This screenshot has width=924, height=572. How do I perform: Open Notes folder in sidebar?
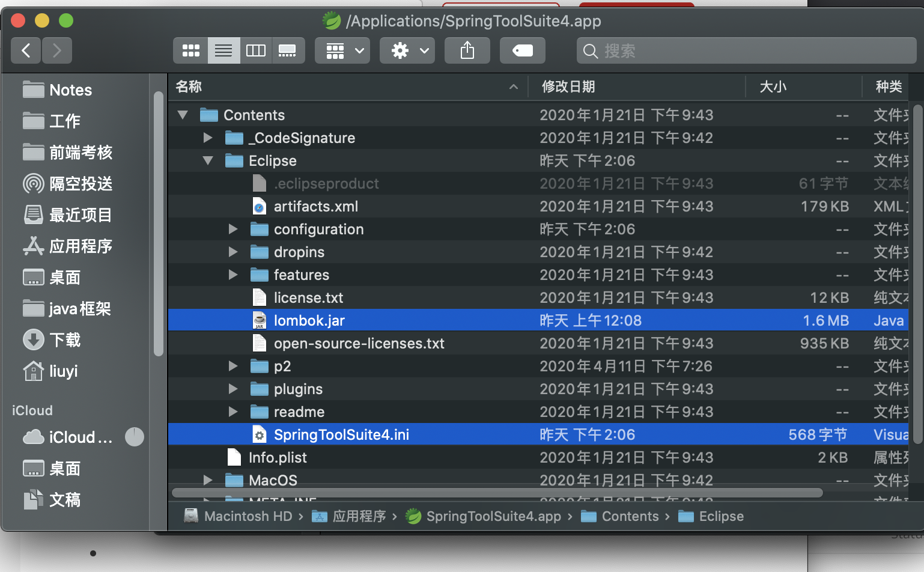57,90
